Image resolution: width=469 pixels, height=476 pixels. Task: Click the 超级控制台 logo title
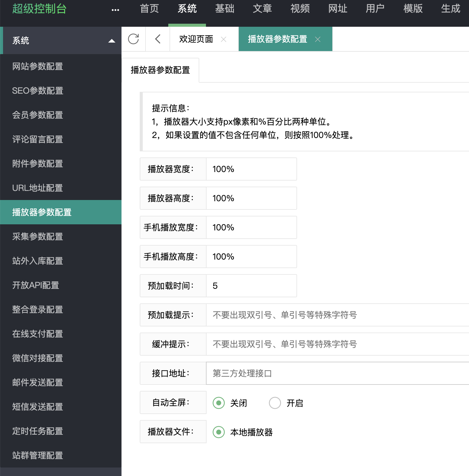(39, 9)
